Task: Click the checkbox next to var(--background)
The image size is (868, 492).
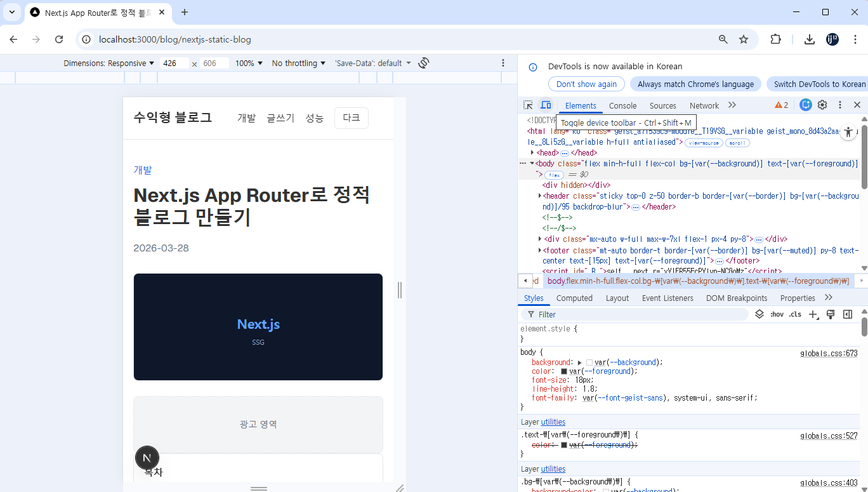Action: coord(589,362)
